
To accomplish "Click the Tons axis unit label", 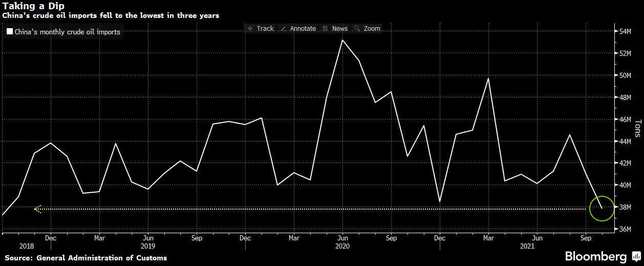I will pyautogui.click(x=638, y=130).
